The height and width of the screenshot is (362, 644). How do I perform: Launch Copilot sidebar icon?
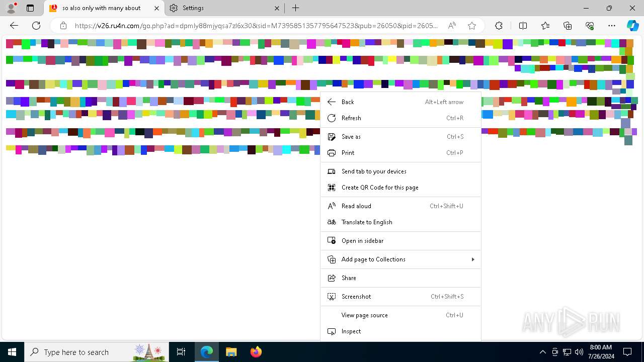pos(632,26)
